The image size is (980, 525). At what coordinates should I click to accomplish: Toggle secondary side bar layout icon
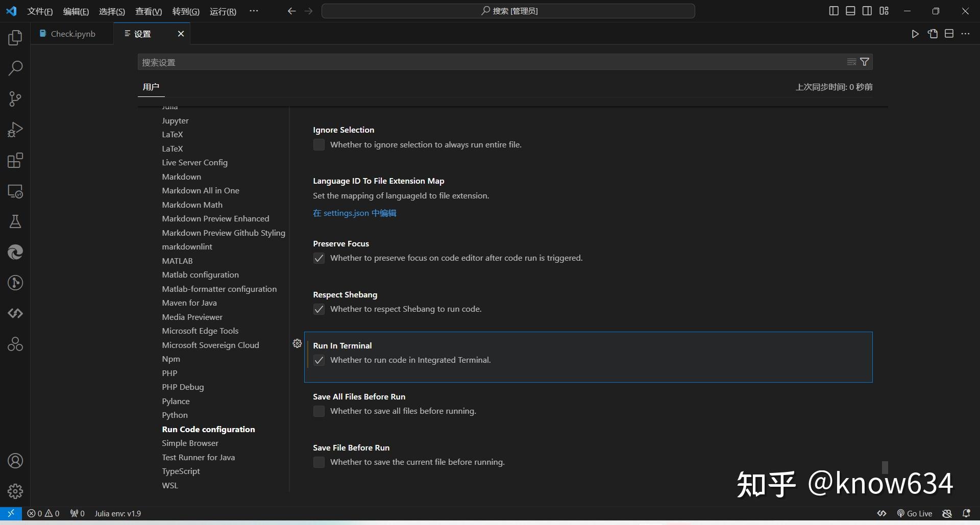tap(867, 11)
